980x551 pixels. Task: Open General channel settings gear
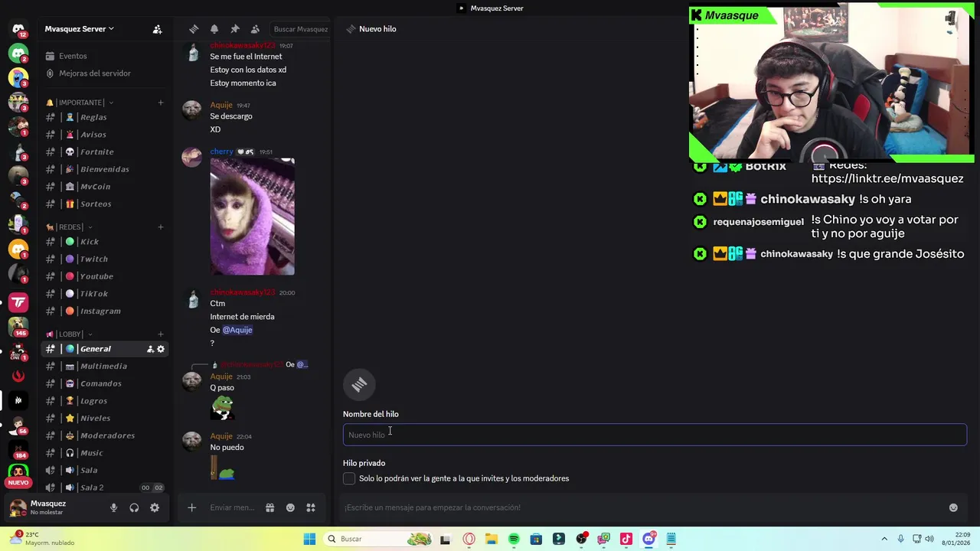point(161,349)
